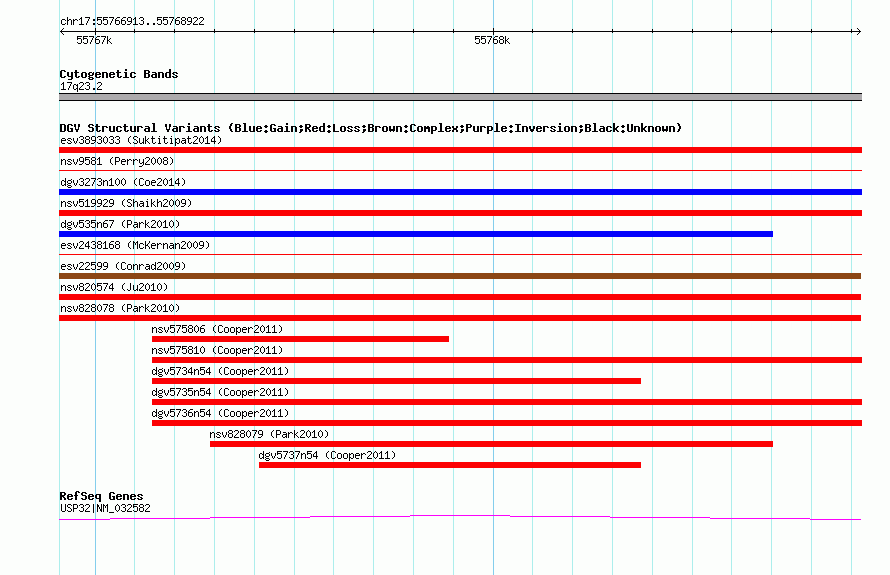This screenshot has height=575, width=890.
Task: Open the Cytogenetic Bands track title
Action: [x=119, y=74]
